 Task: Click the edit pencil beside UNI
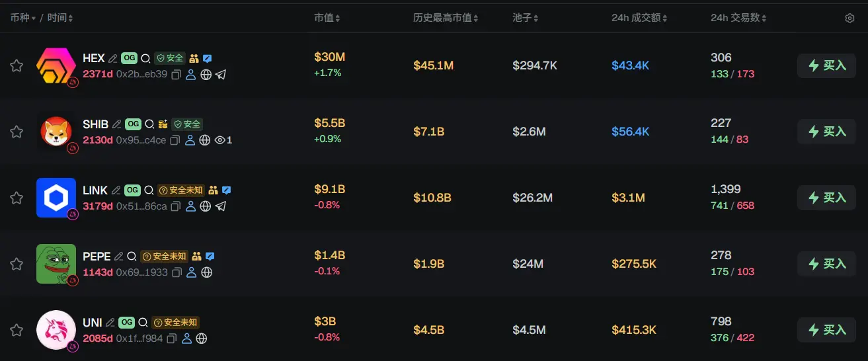click(x=110, y=323)
